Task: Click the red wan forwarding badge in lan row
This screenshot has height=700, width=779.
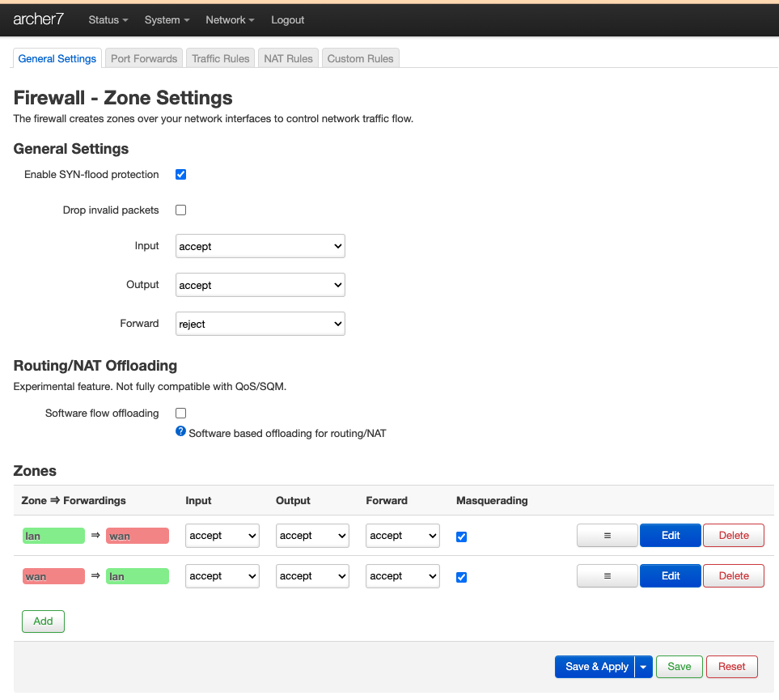Action: tap(138, 536)
